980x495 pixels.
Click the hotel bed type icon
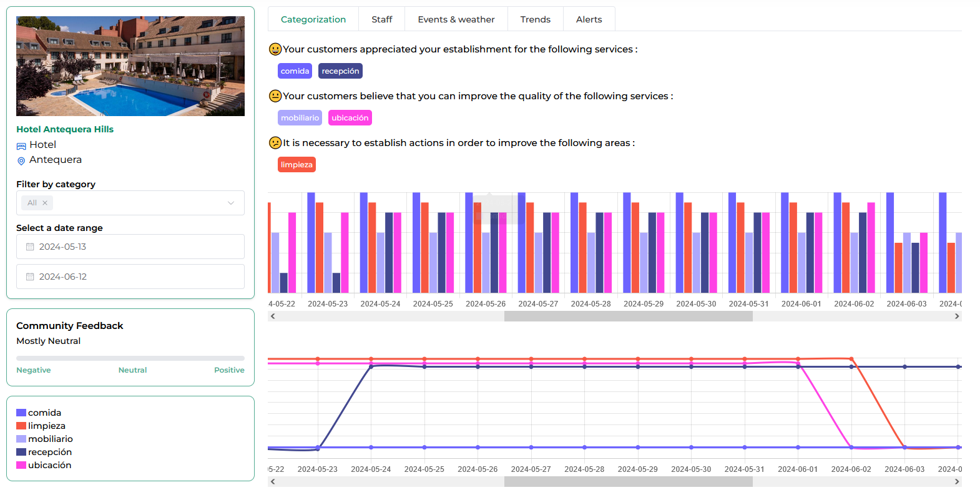pos(21,145)
